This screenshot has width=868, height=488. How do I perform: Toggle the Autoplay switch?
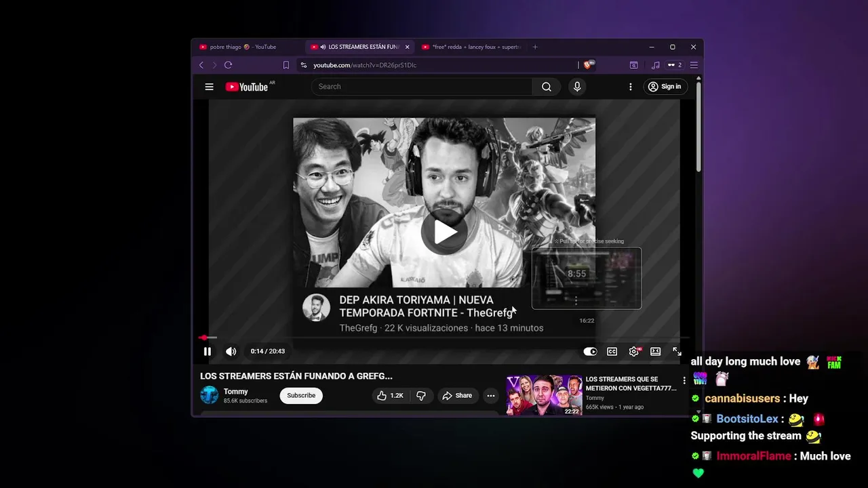click(x=591, y=351)
